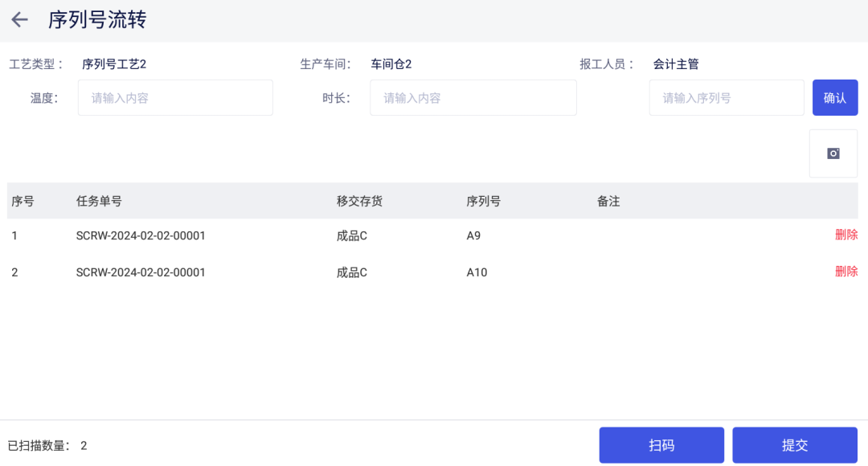Submit with the 提交 button
This screenshot has height=466, width=868.
(794, 445)
